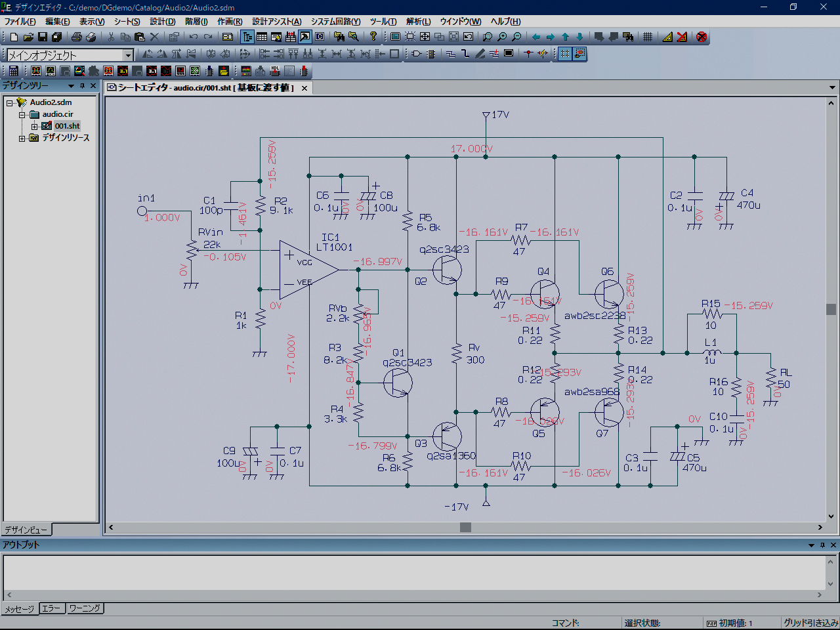This screenshot has height=630, width=840.
Task: Click the horizontal scrollbar below the schematic
Action: [x=465, y=527]
